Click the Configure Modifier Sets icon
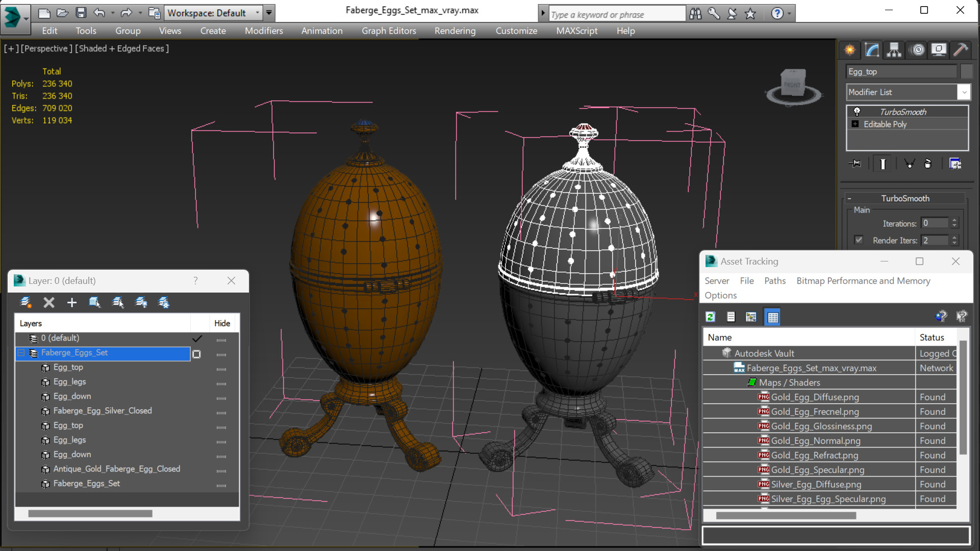This screenshot has height=551, width=980. click(x=955, y=164)
